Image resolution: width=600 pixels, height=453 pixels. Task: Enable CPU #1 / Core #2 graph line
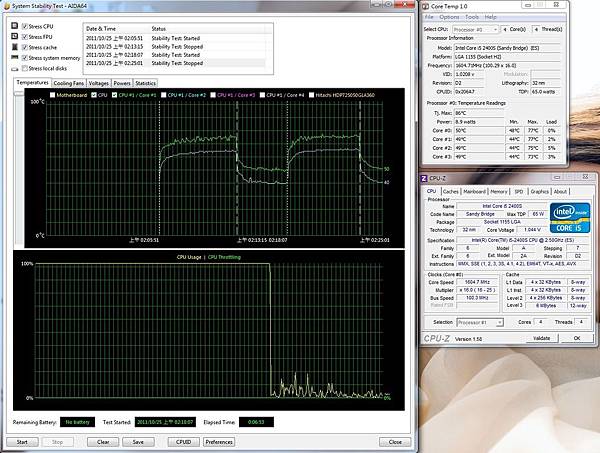coord(164,95)
